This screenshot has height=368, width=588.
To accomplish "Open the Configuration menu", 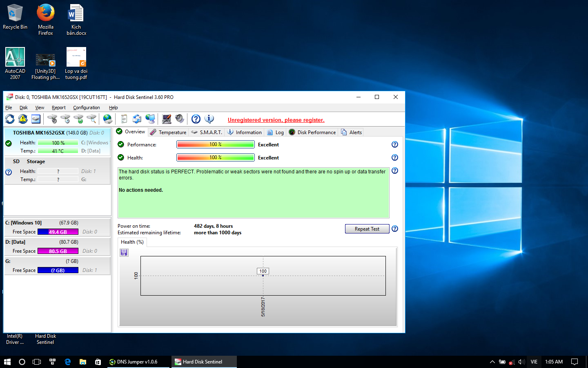I will [x=86, y=108].
